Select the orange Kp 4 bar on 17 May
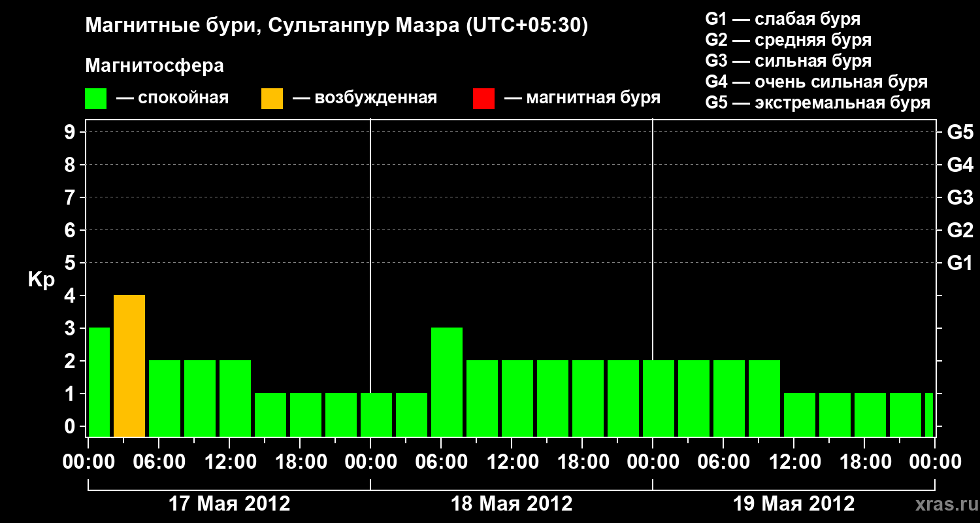 129,366
